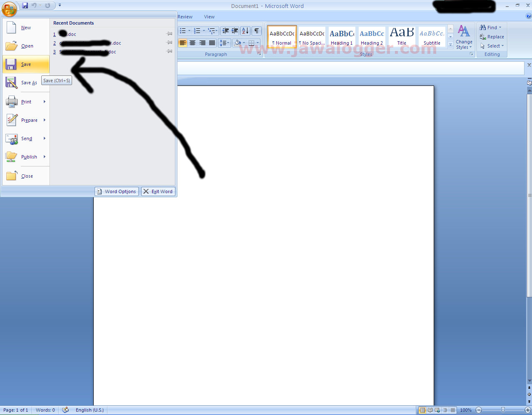Expand the Print submenu arrow
The height and width of the screenshot is (415, 532).
click(45, 102)
